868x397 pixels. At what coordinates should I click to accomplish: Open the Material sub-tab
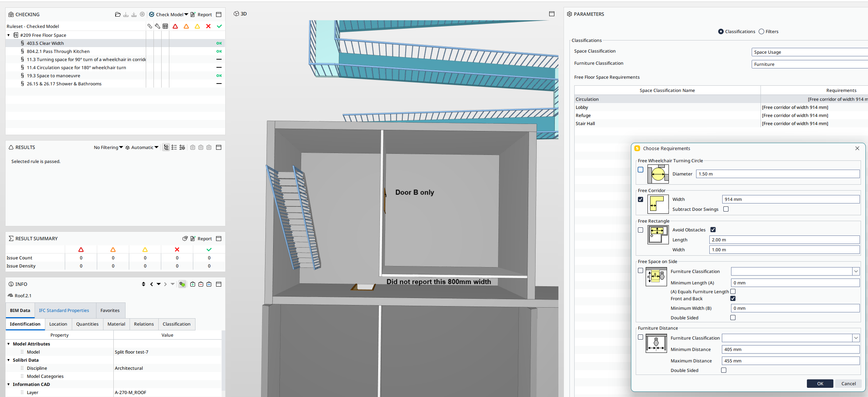coord(116,324)
